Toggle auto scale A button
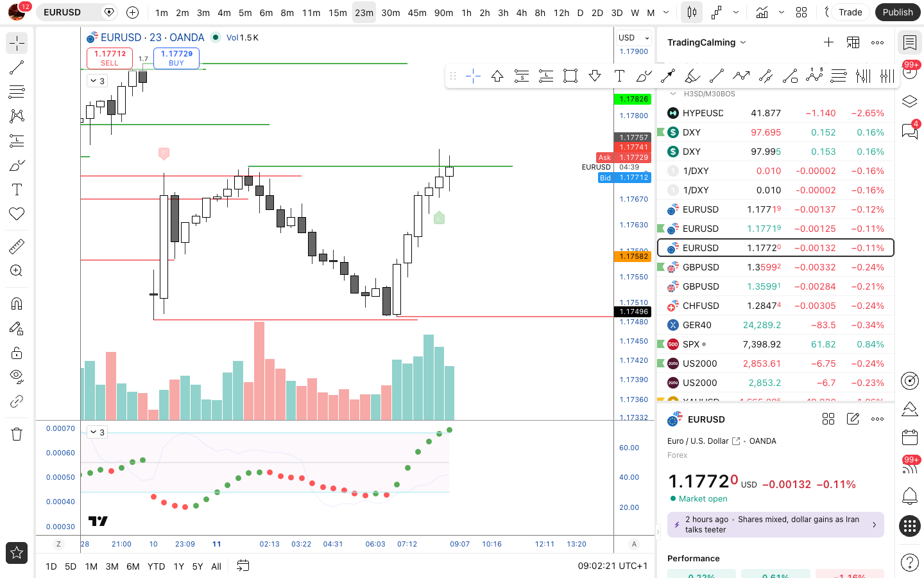Viewport: 924px width, 578px height. [634, 544]
